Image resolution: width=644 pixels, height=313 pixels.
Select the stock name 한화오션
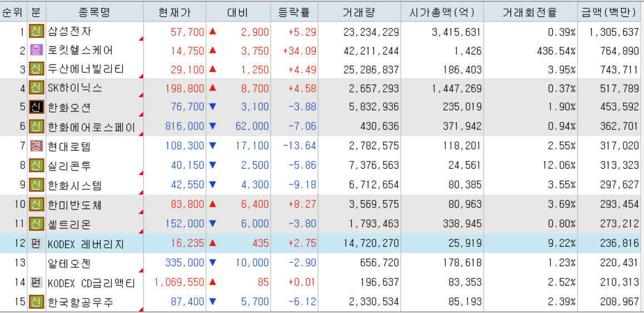pyautogui.click(x=69, y=107)
